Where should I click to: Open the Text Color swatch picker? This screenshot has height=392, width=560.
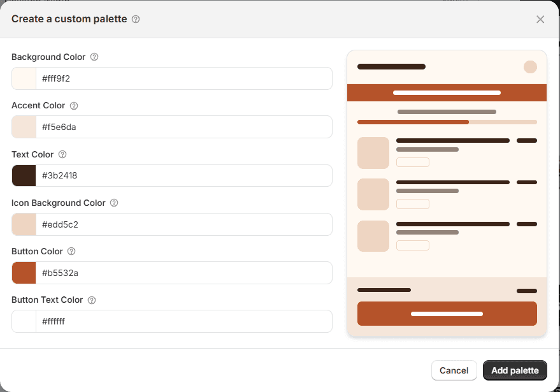point(24,175)
